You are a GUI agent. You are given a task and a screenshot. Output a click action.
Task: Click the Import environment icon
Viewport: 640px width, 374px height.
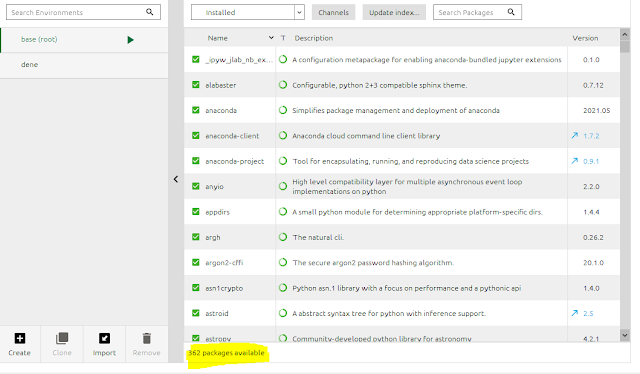click(x=104, y=338)
